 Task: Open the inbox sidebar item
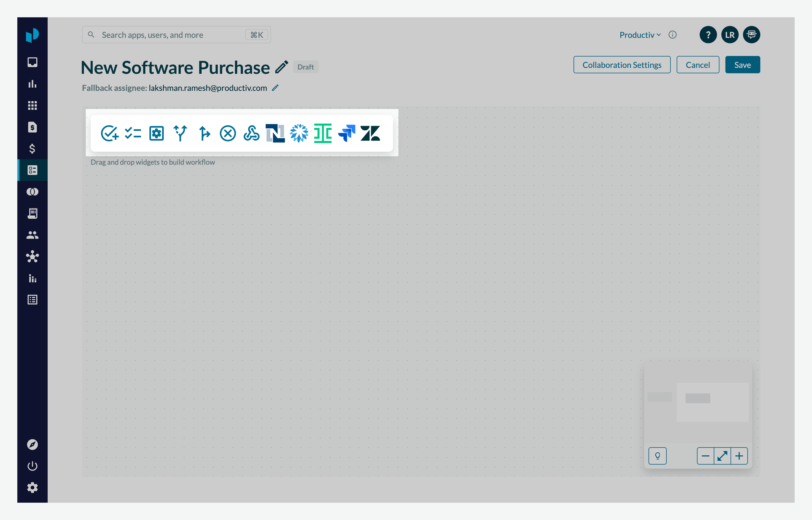coord(32,62)
